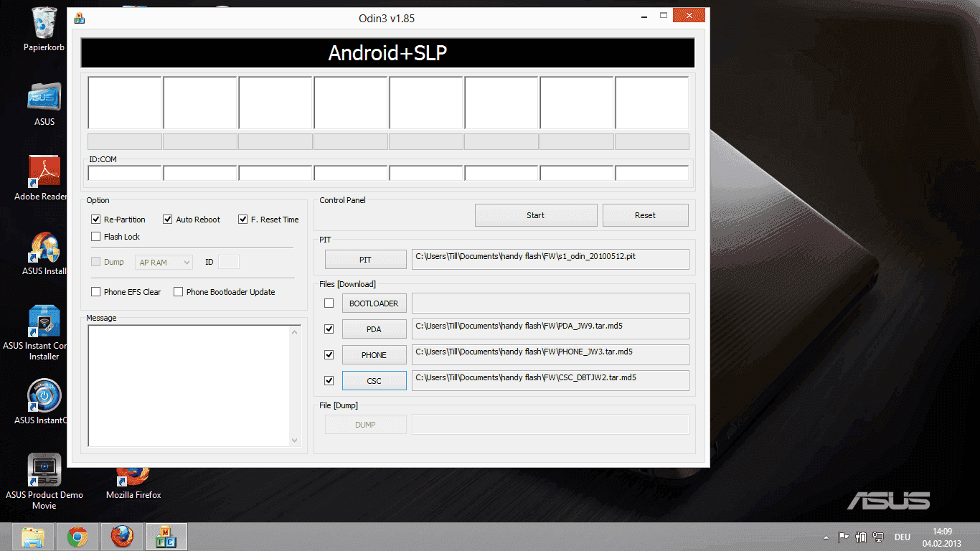Click the Start button

pos(536,215)
